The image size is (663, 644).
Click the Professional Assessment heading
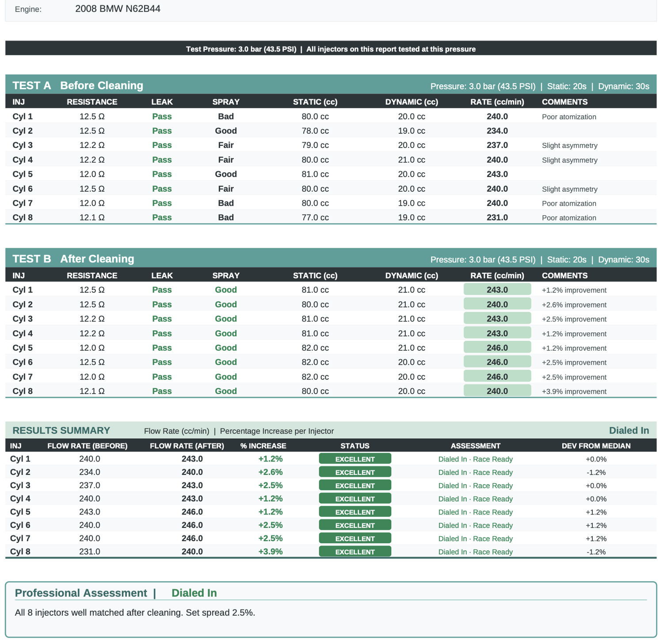point(81,593)
